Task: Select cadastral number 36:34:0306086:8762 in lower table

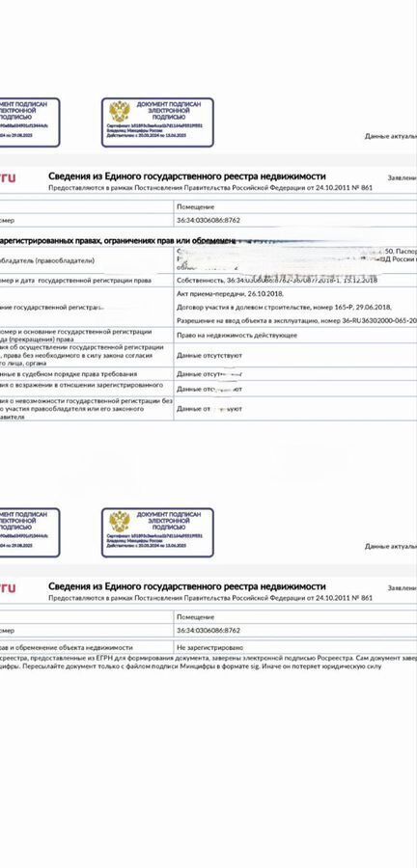Action: tap(208, 630)
